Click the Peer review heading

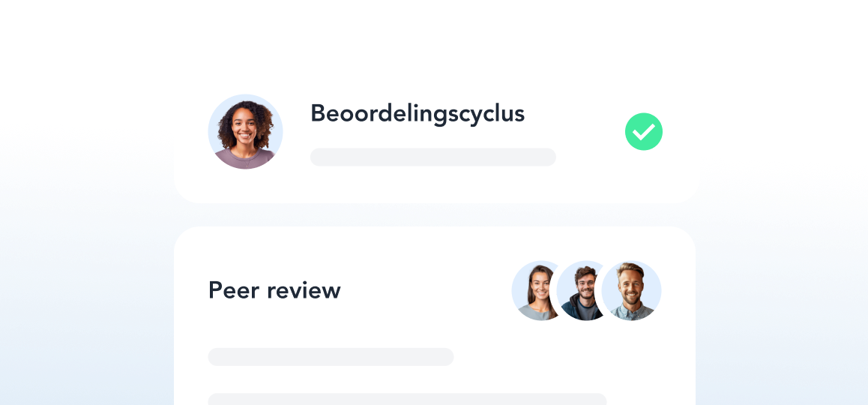click(x=274, y=290)
